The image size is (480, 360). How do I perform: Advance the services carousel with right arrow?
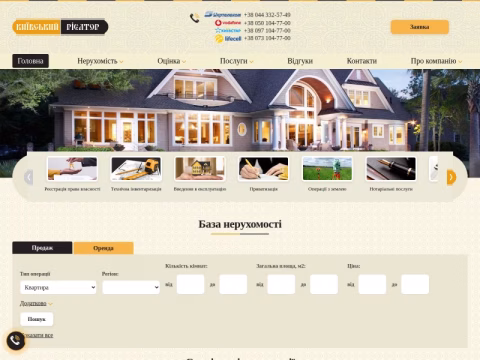[451, 177]
